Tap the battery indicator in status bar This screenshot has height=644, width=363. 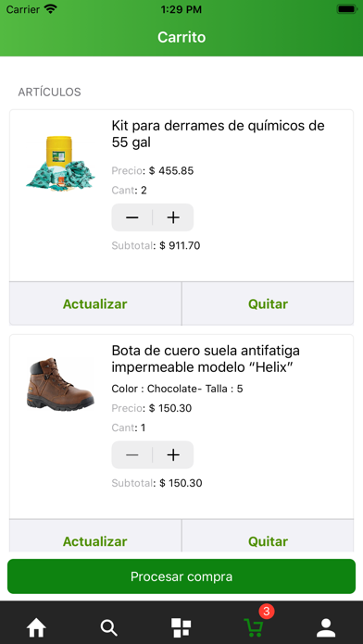pos(347,9)
